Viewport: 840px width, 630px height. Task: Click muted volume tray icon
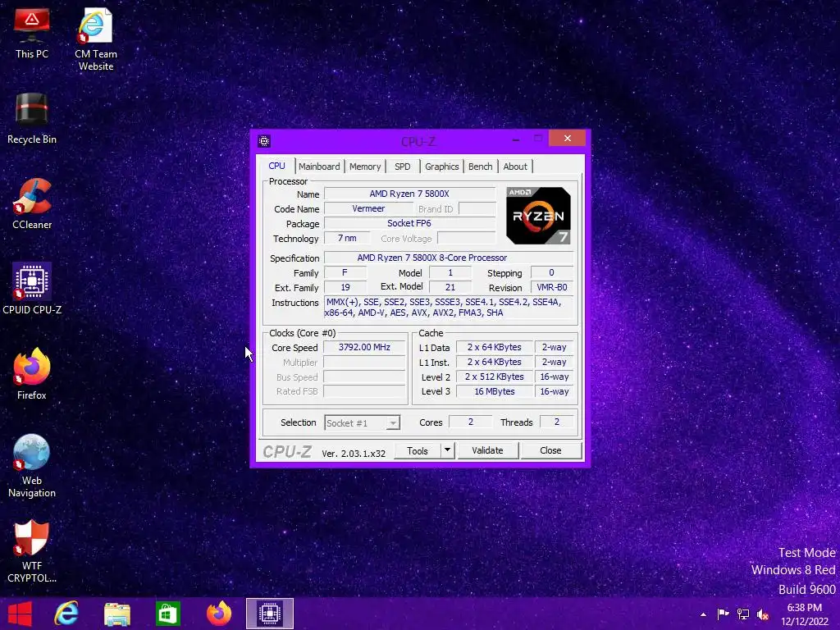pyautogui.click(x=763, y=614)
